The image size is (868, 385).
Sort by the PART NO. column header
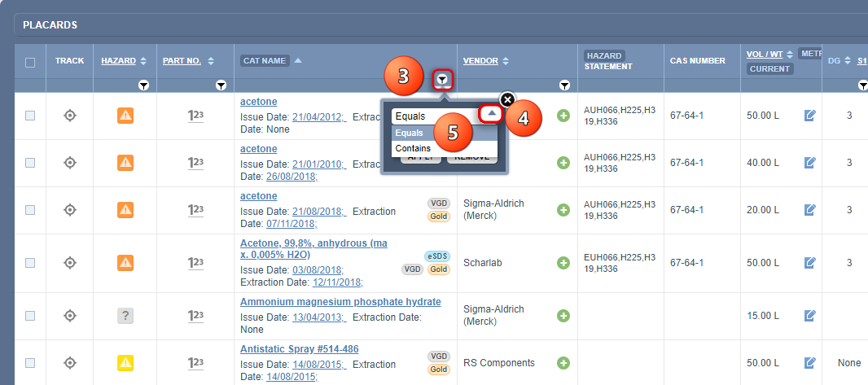[182, 61]
